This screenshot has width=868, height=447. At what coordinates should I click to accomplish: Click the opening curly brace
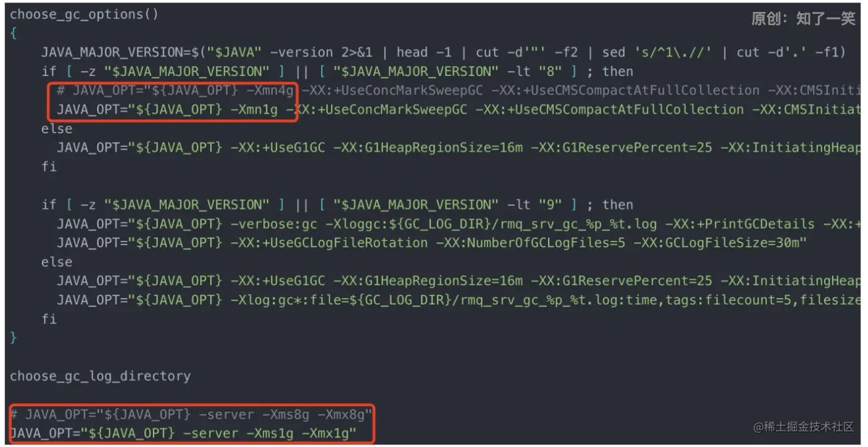[14, 34]
